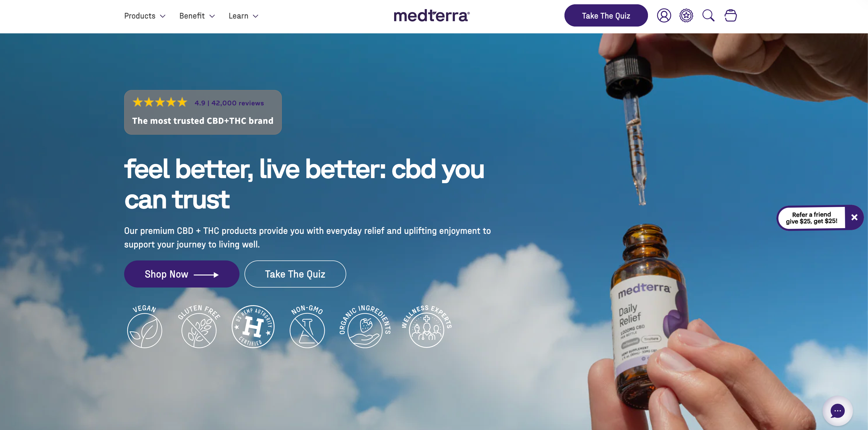
Task: Open the chat bubble widget
Action: 837,411
